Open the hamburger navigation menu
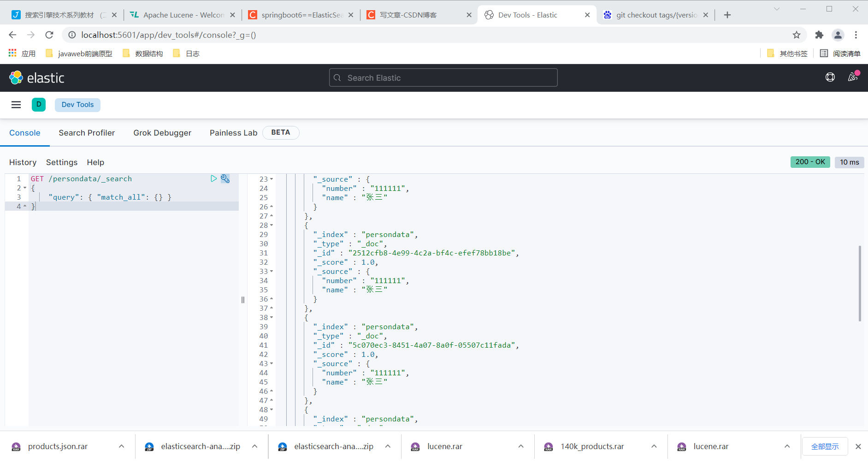Image resolution: width=868 pixels, height=462 pixels. tap(16, 105)
